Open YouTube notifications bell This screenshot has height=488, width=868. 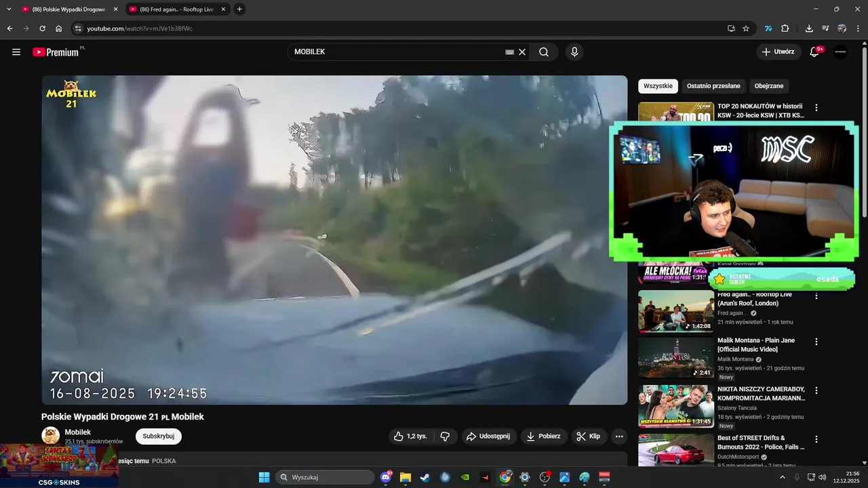pyautogui.click(x=815, y=52)
